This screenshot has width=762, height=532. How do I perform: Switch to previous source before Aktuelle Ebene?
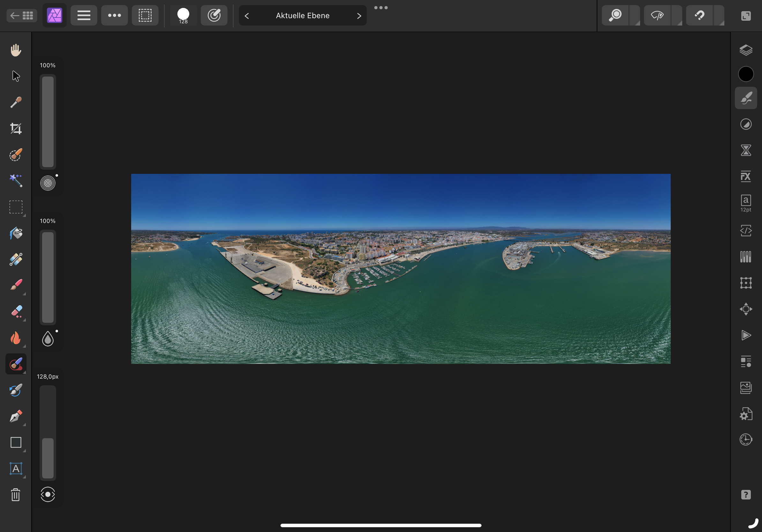click(x=247, y=16)
